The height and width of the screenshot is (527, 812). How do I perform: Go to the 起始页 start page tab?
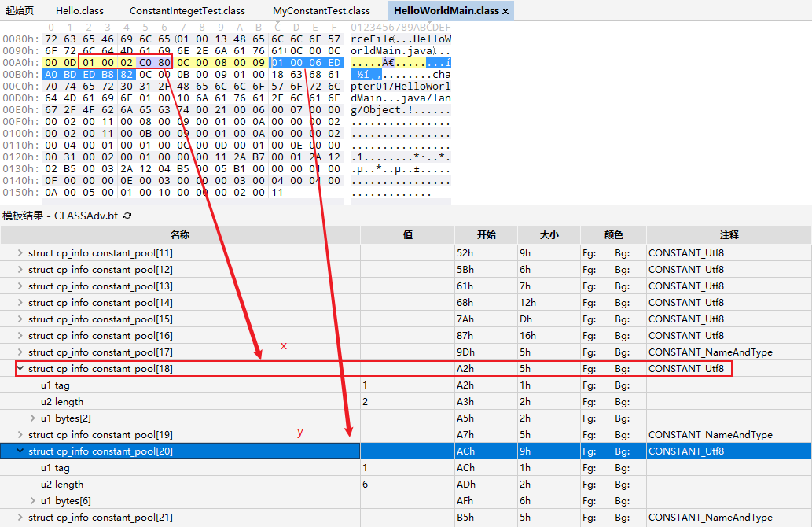(x=18, y=11)
